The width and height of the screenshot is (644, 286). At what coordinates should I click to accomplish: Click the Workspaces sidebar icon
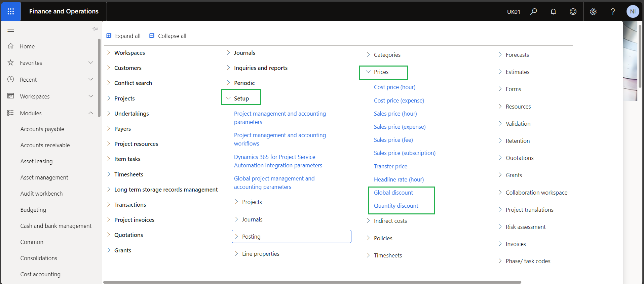(x=11, y=96)
